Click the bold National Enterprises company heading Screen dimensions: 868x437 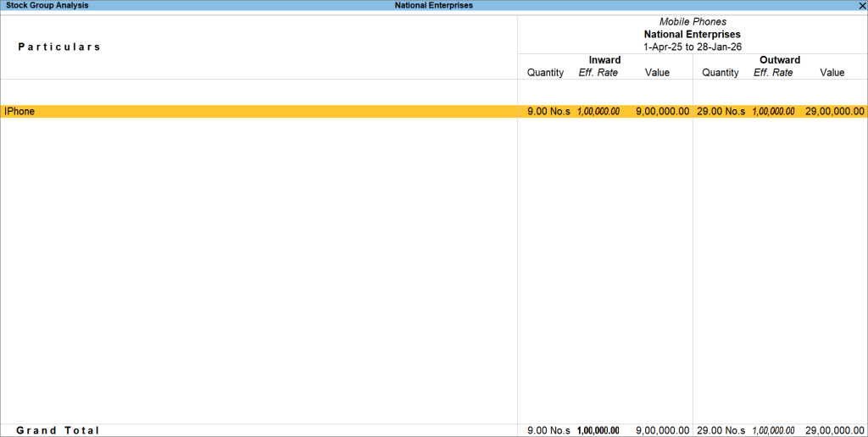click(x=692, y=34)
